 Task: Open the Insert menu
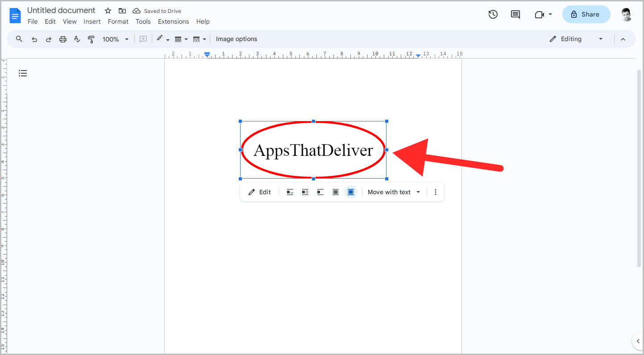92,21
